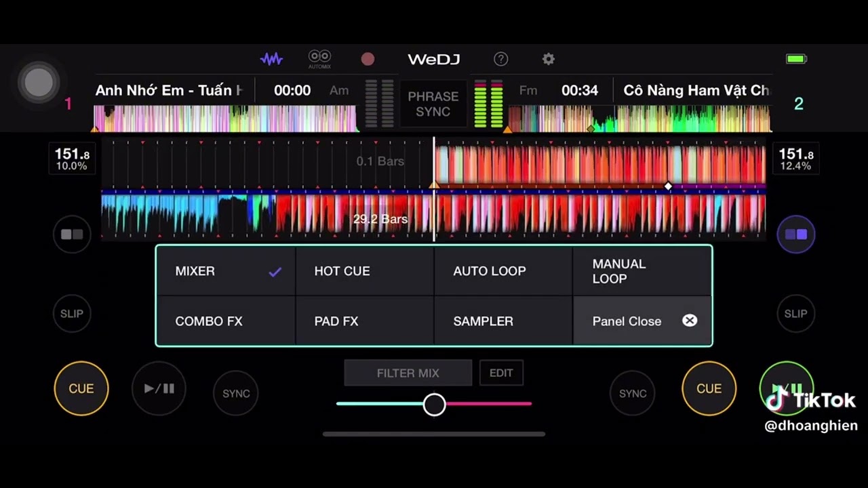Tap the crossfader slider knob
868x488 pixels.
click(x=435, y=405)
